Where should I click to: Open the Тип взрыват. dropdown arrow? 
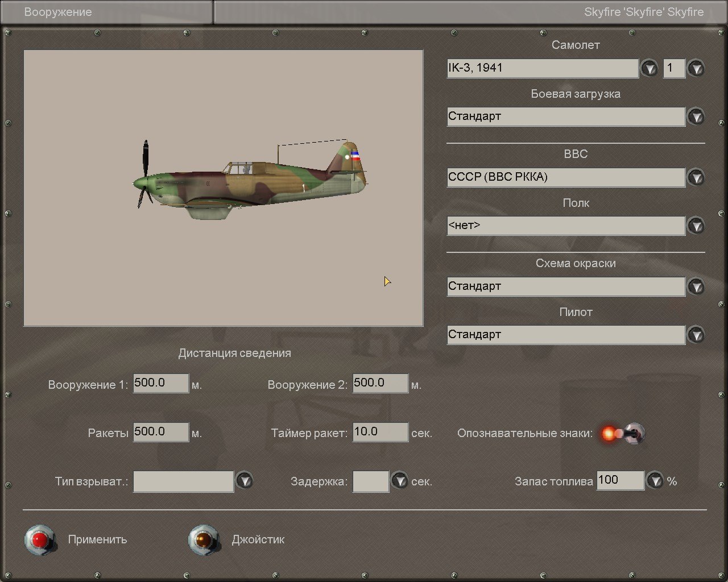(244, 481)
